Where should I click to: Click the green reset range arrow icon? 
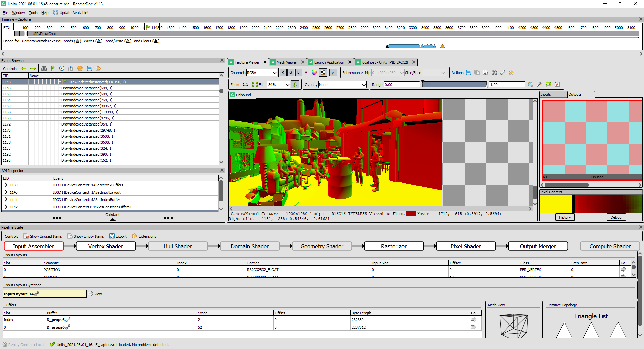[x=548, y=84]
